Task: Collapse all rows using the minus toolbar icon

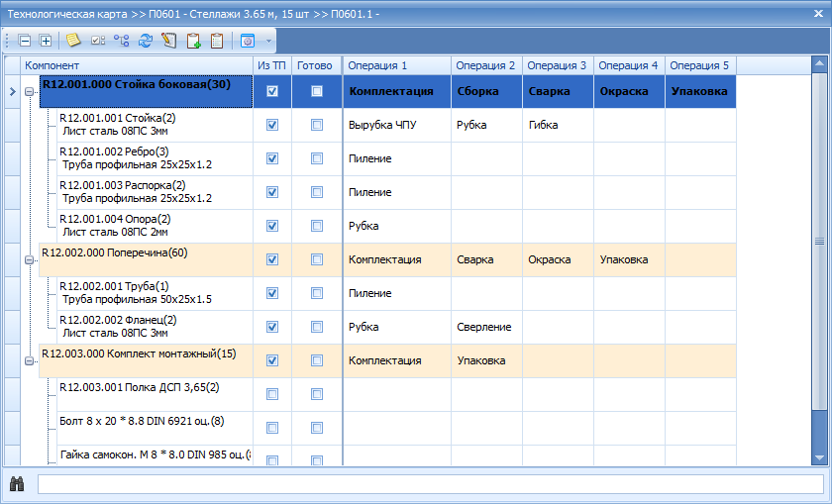Action: 25,41
